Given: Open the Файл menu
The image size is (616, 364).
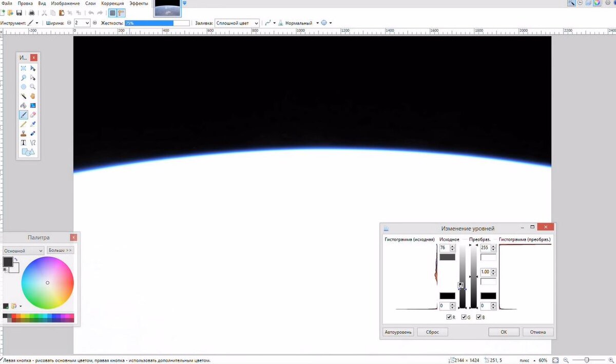Looking at the screenshot, I should [x=7, y=3].
